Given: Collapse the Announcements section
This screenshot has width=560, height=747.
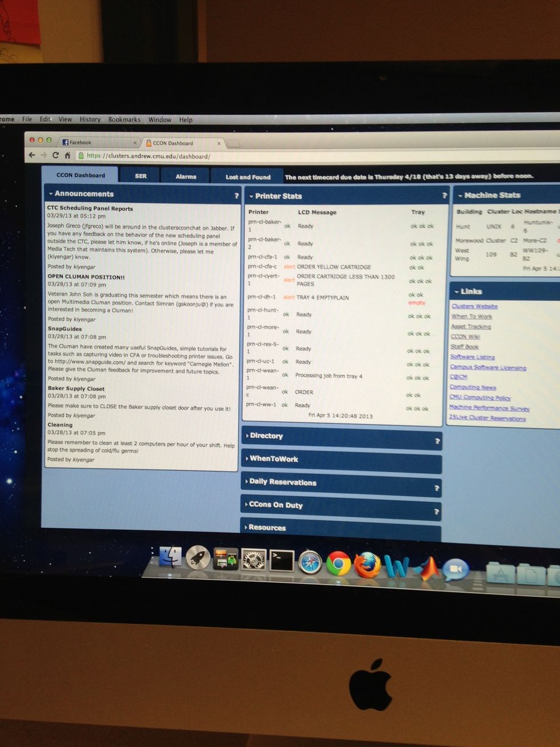Looking at the screenshot, I should (x=53, y=194).
